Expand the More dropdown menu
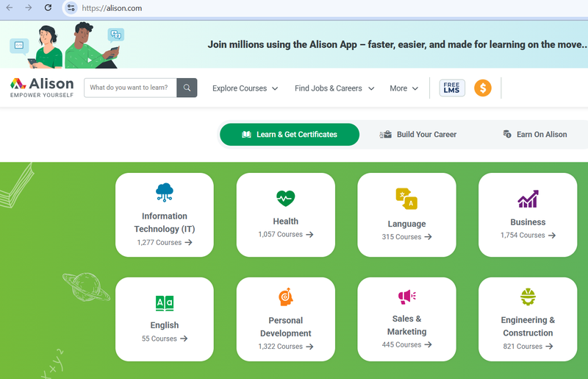Viewport: 588px width, 379px height. pos(404,88)
